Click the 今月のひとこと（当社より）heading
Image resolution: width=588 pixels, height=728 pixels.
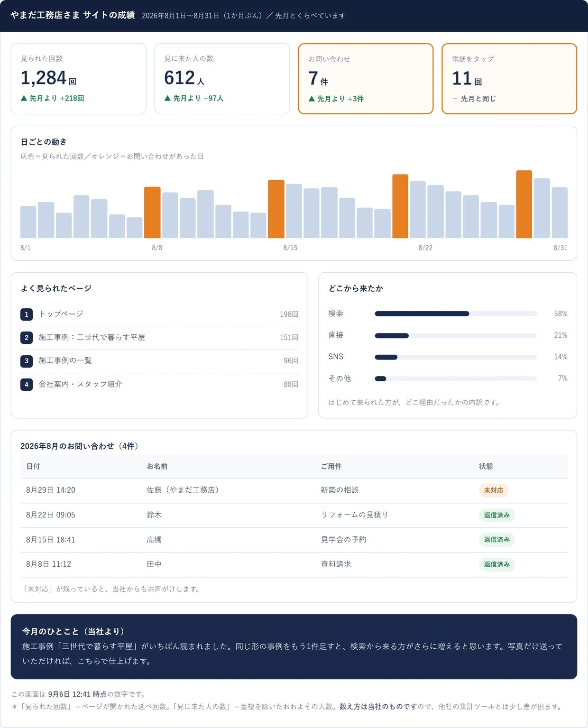point(75,632)
